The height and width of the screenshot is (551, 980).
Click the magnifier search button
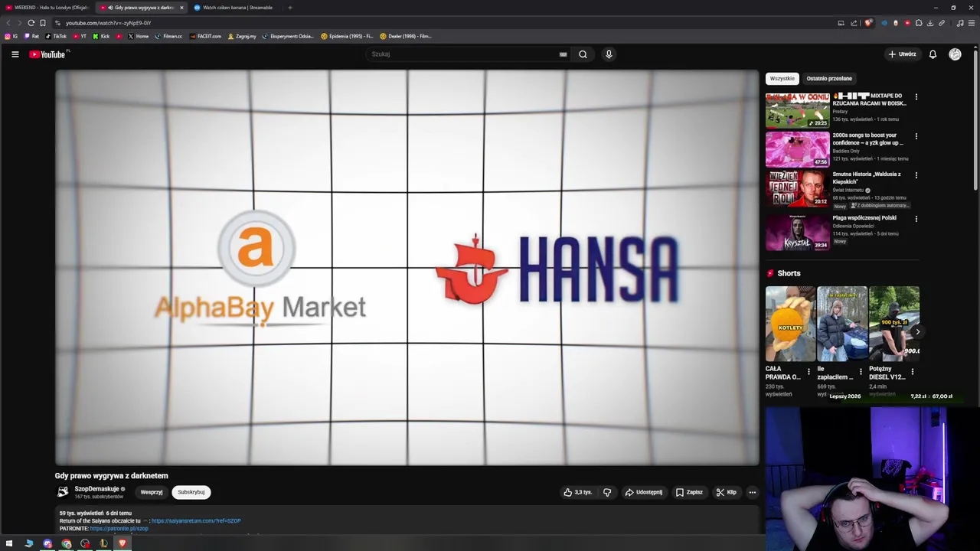point(583,54)
